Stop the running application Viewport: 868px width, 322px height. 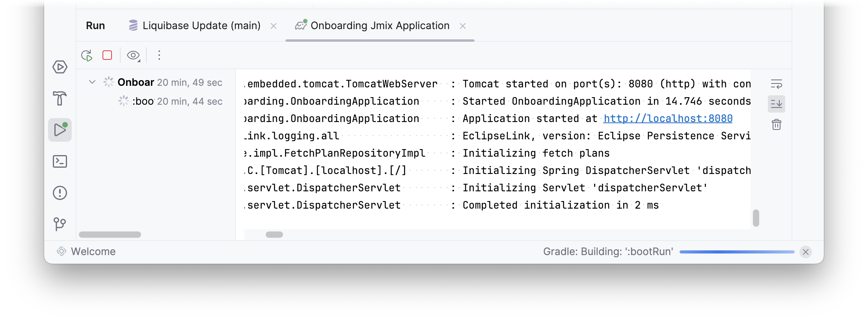(x=107, y=55)
